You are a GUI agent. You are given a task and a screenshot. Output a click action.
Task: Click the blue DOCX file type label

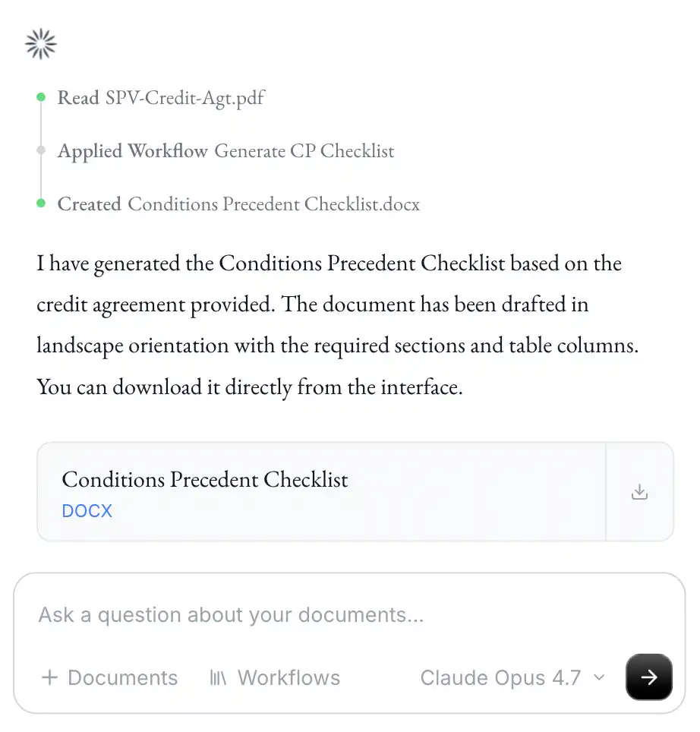[87, 510]
